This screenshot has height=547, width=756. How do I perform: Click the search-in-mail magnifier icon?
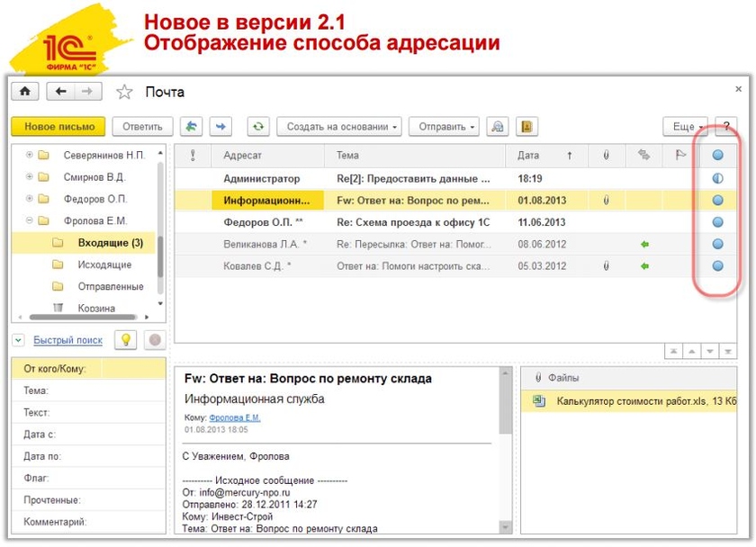[x=497, y=127]
